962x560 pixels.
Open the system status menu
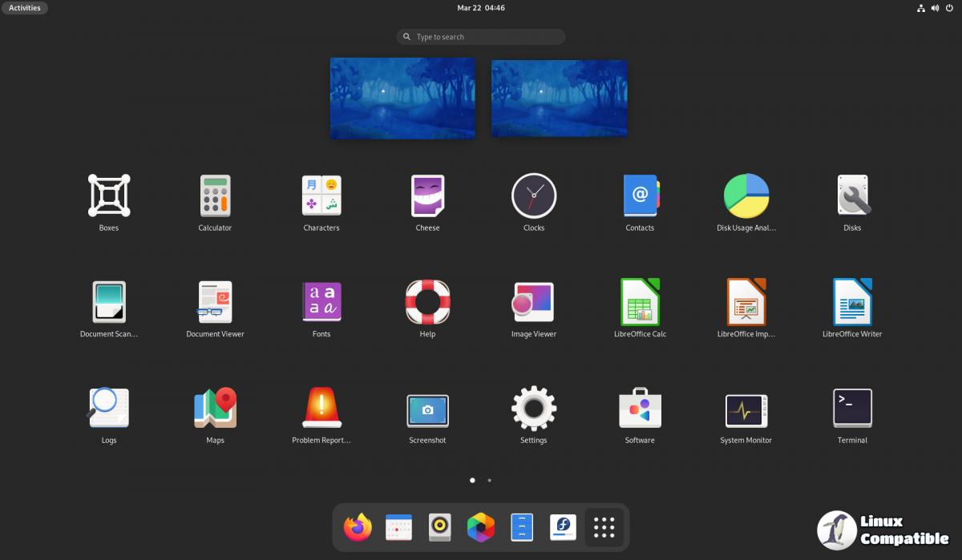pyautogui.click(x=936, y=8)
